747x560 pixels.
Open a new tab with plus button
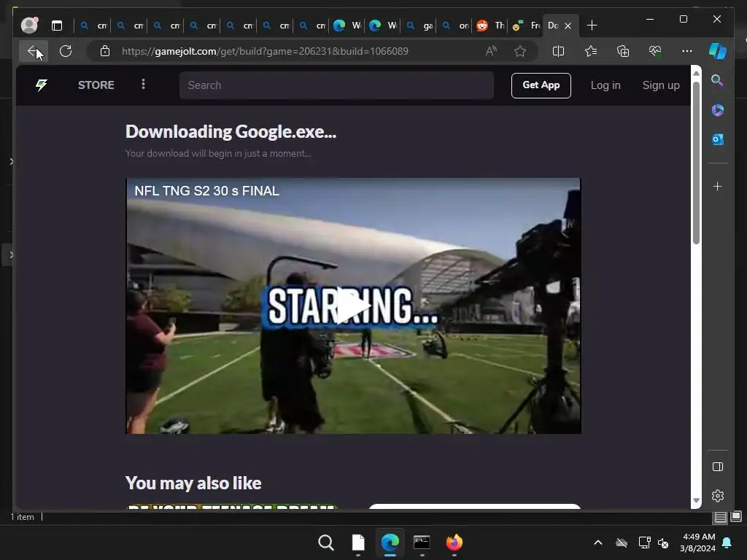pyautogui.click(x=592, y=26)
